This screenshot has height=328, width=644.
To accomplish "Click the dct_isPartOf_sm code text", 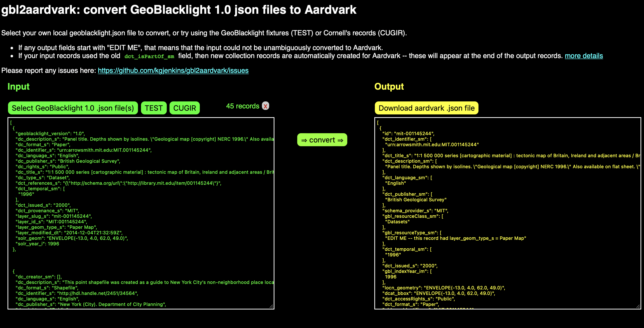I will point(149,56).
